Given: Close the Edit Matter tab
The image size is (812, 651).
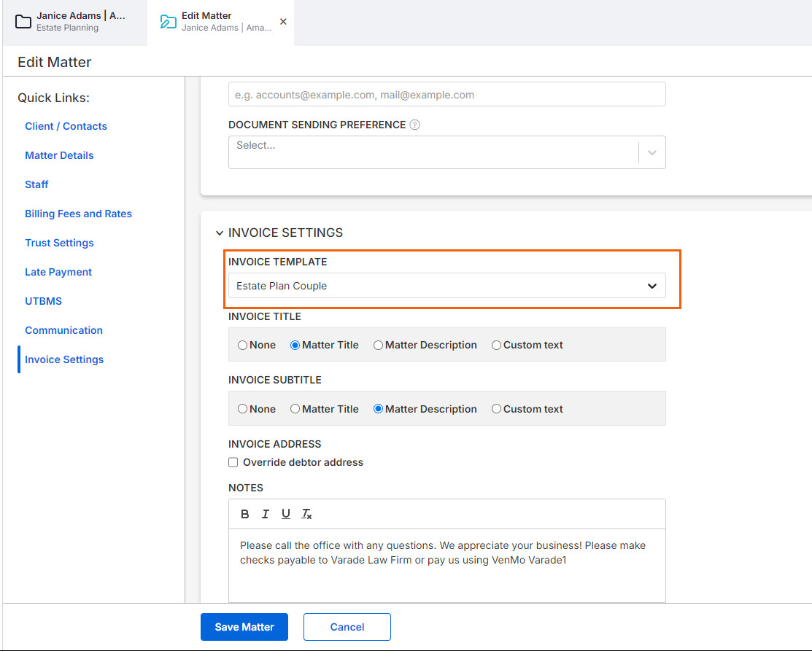Looking at the screenshot, I should [283, 22].
